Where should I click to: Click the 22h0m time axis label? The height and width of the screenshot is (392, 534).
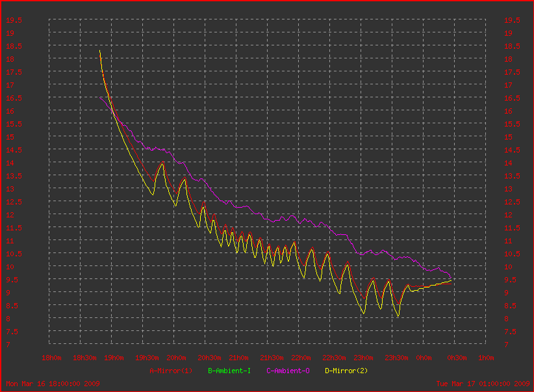tap(301, 358)
